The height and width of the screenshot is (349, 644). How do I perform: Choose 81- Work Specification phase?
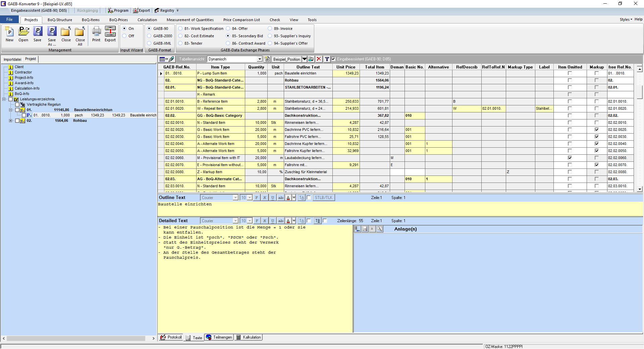coord(180,29)
